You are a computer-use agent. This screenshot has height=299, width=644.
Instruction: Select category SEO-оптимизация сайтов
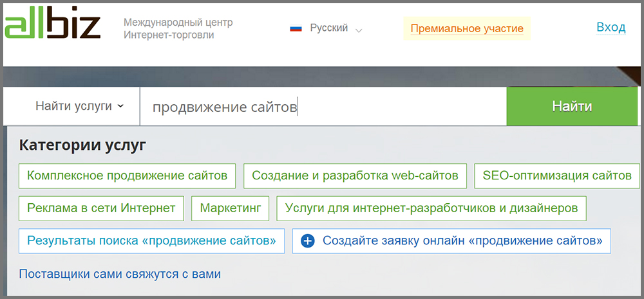click(x=557, y=176)
